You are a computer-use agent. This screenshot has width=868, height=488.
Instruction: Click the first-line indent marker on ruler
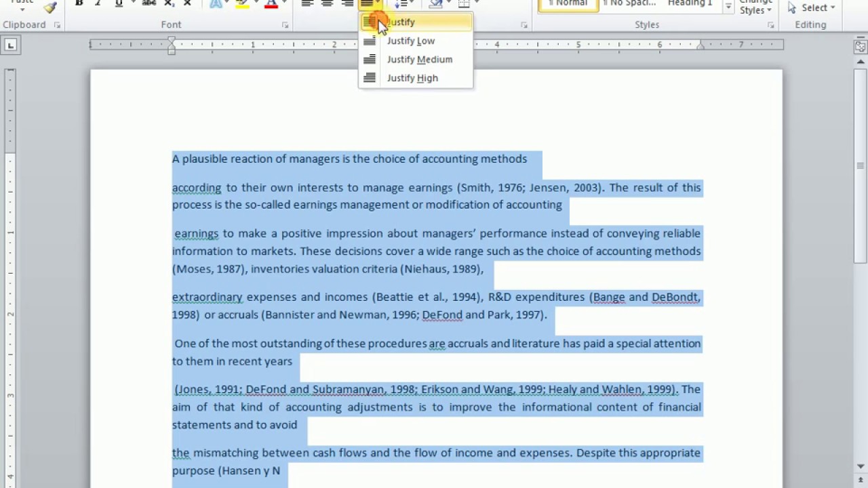[x=172, y=41]
